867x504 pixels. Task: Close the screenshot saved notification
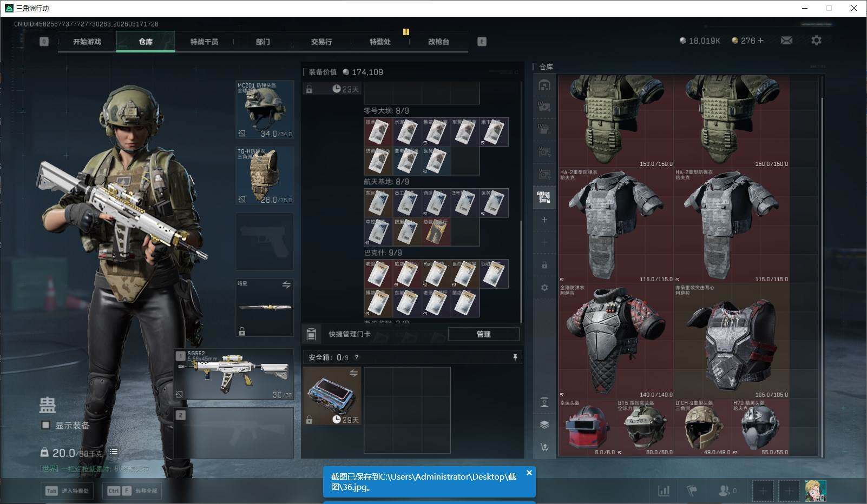pyautogui.click(x=529, y=473)
